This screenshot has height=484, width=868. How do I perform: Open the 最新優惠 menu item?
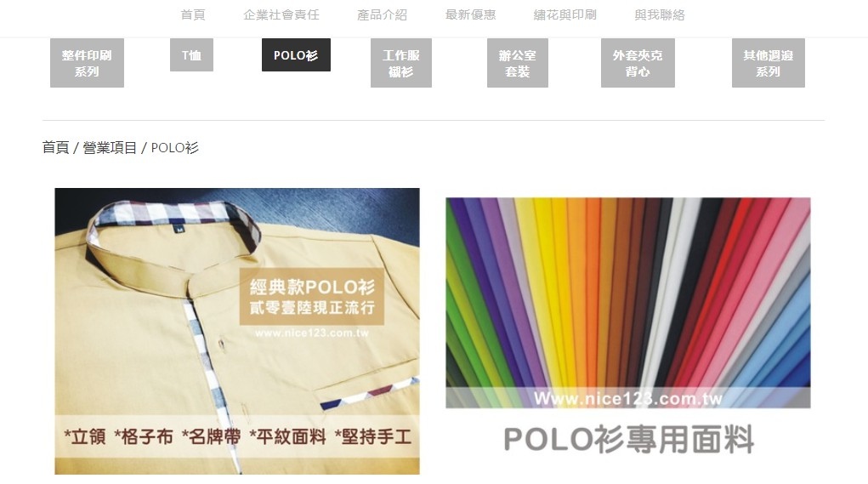[x=470, y=15]
